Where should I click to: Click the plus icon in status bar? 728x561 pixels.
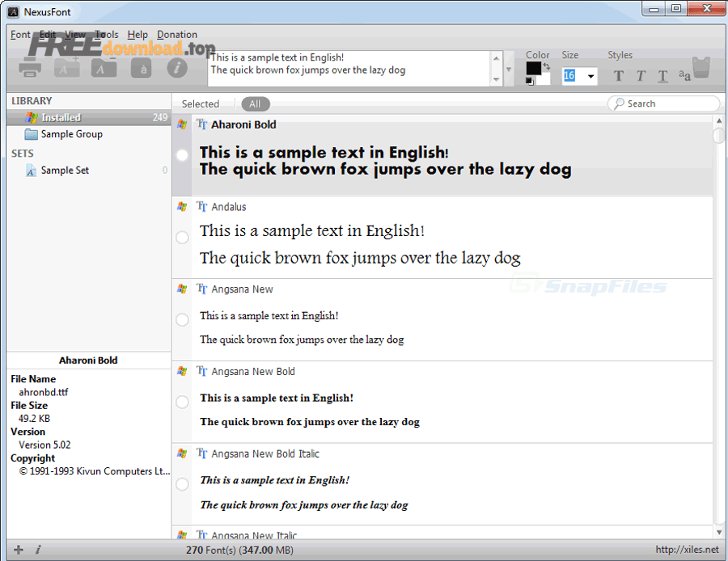pyautogui.click(x=18, y=550)
